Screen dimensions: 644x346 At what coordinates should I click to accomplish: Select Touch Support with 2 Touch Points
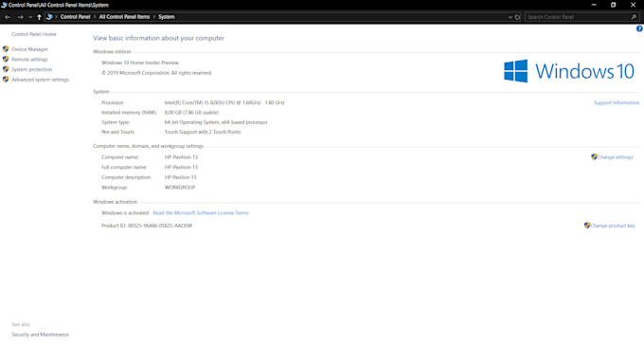click(203, 133)
